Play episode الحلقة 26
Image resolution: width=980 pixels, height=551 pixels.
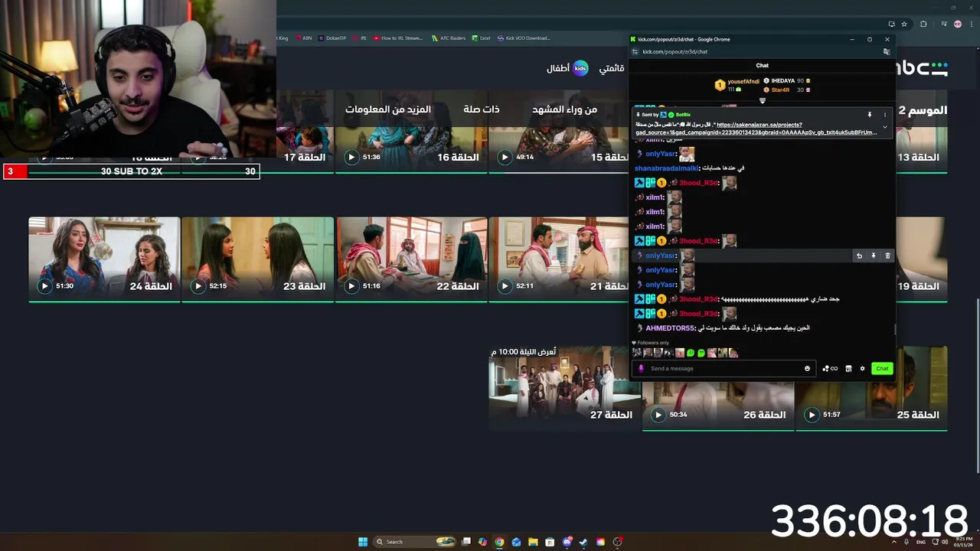click(658, 415)
